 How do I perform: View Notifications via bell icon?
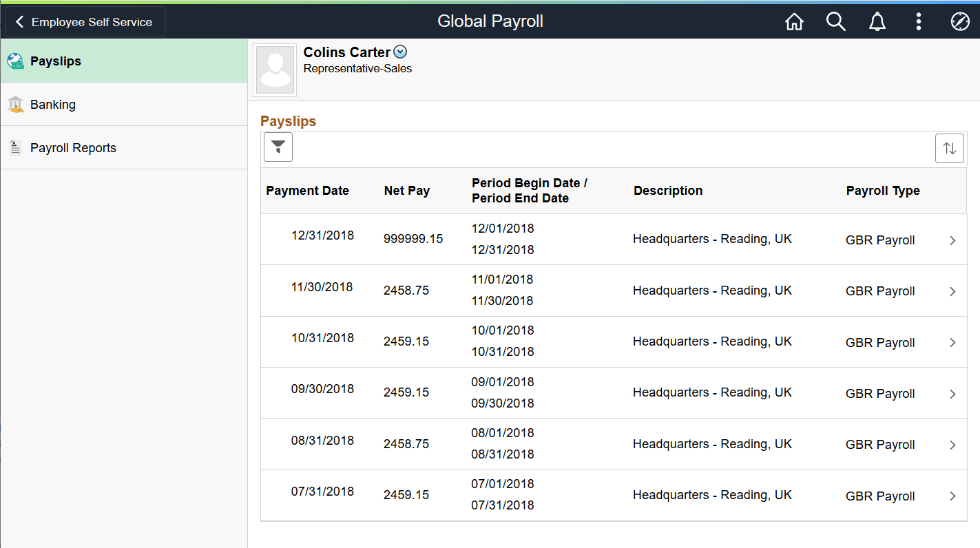point(877,21)
